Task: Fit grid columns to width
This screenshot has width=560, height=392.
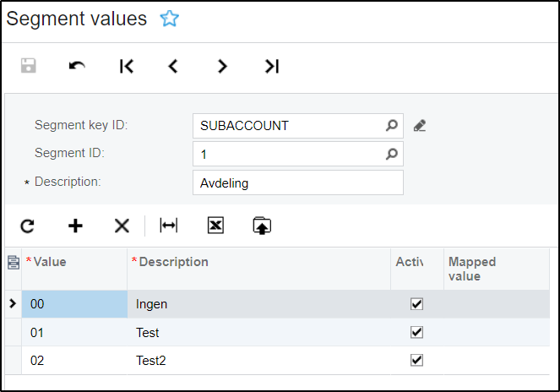Action: [169, 226]
